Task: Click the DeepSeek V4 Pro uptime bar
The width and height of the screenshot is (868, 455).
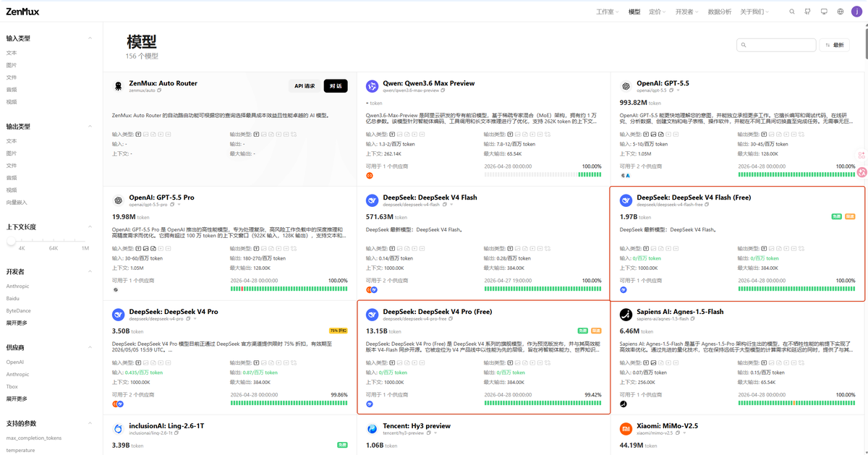Action: [289, 403]
